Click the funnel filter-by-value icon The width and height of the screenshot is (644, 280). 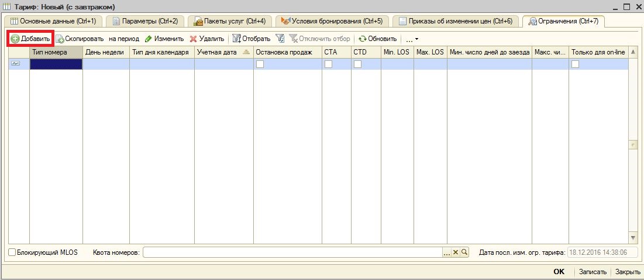tap(280, 39)
